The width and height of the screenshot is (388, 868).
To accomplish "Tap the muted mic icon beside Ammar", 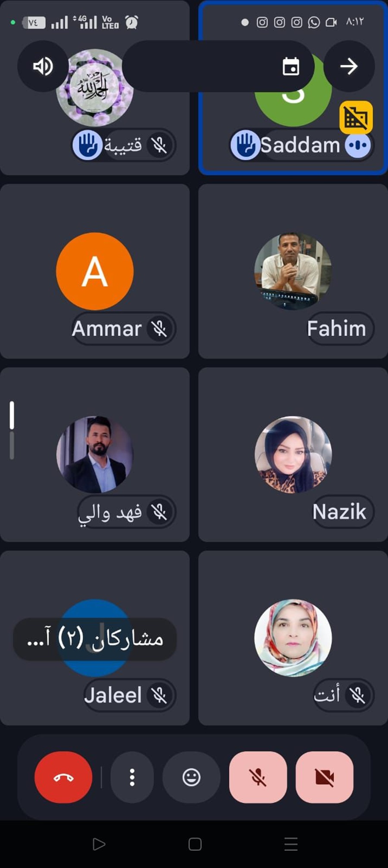I will click(x=159, y=329).
